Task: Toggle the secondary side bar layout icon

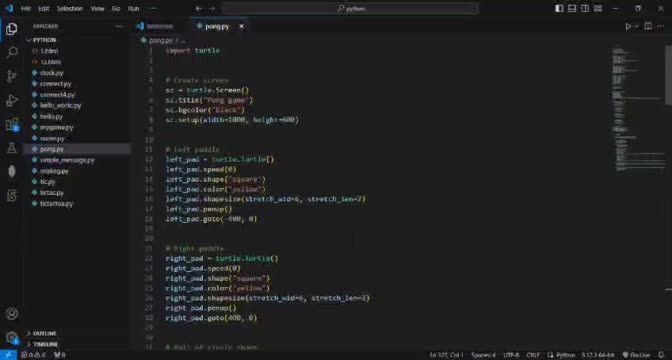Action: pyautogui.click(x=585, y=9)
